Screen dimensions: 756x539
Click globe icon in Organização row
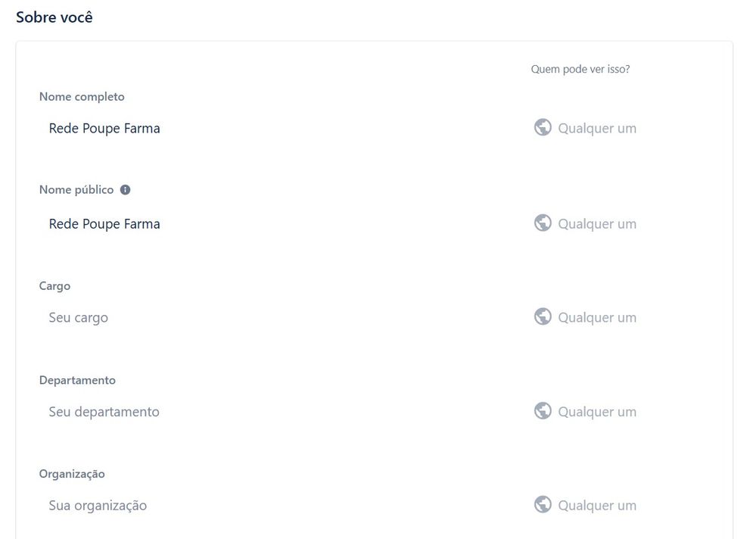click(x=543, y=505)
